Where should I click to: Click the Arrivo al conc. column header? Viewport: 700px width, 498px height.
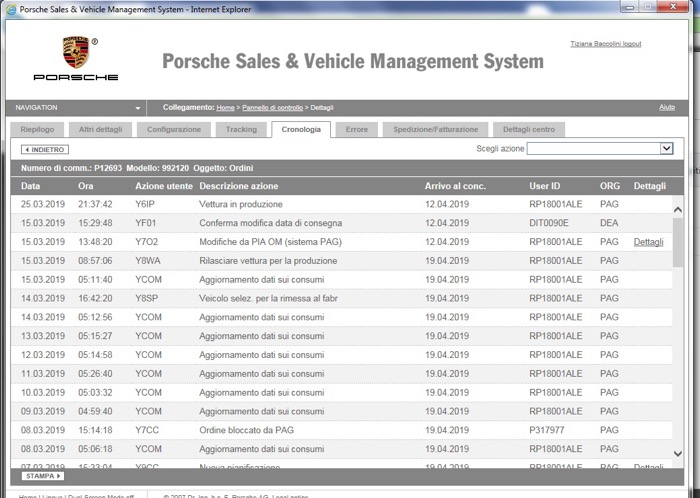pyautogui.click(x=455, y=186)
